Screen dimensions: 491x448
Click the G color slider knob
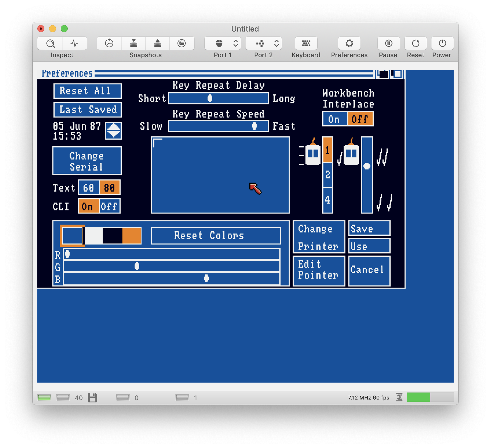tap(137, 266)
